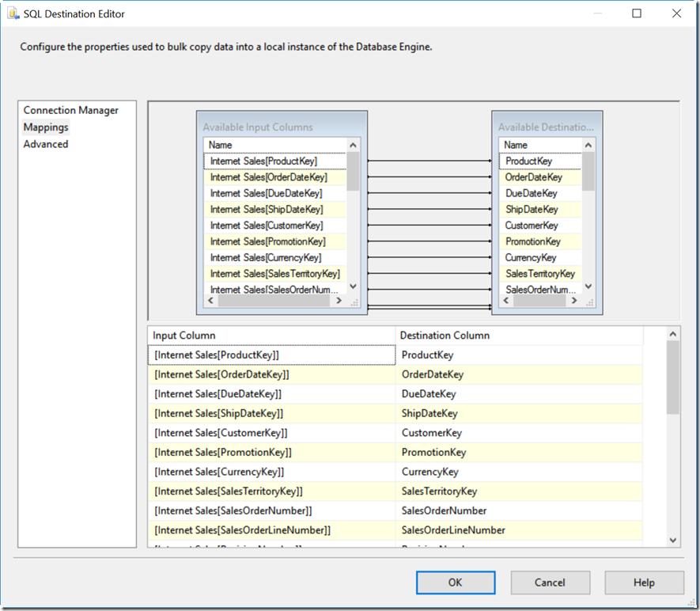Click Name header in Available Destination Columns
The height and width of the screenshot is (611, 700).
pyautogui.click(x=541, y=145)
